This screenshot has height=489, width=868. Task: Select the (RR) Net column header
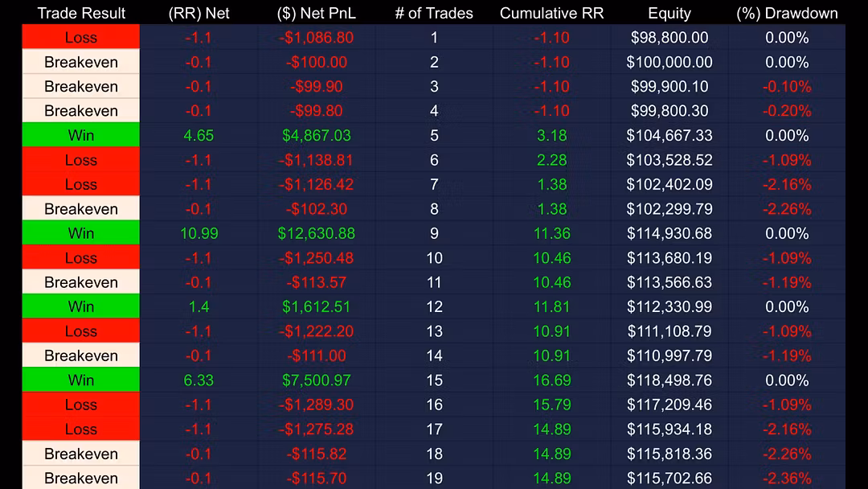click(x=199, y=14)
